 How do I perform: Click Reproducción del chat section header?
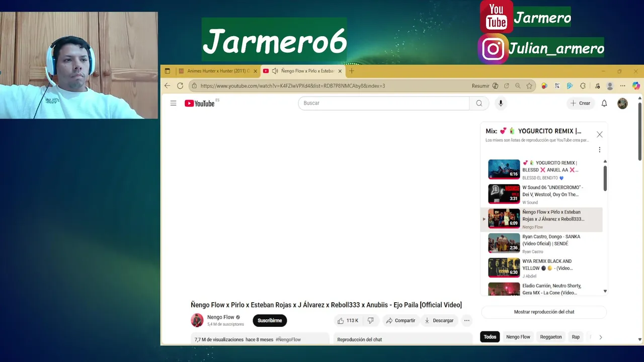pos(359,339)
